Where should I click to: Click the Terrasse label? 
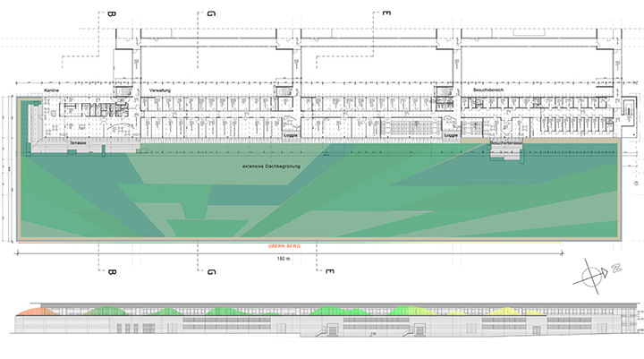tap(78, 143)
